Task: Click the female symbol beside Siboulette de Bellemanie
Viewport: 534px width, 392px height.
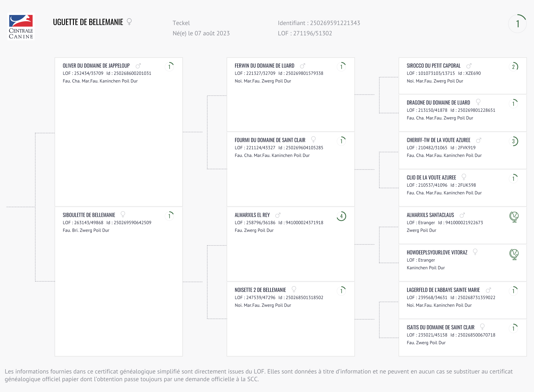Action: point(123,215)
